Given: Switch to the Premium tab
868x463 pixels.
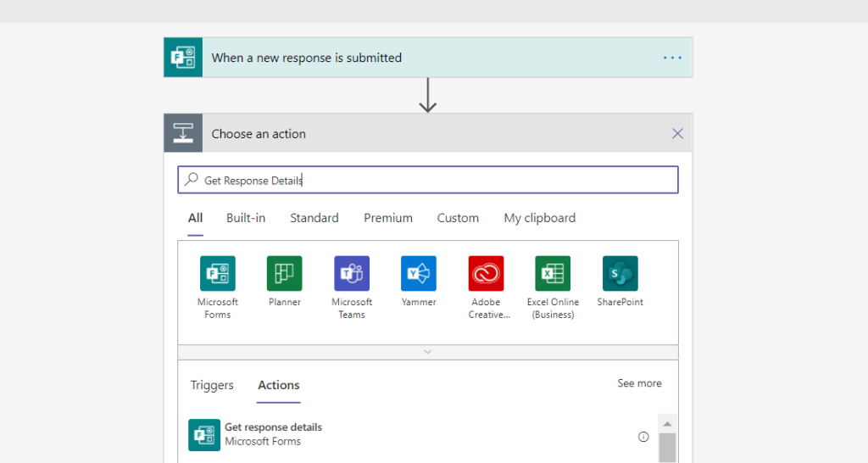Looking at the screenshot, I should point(388,218).
